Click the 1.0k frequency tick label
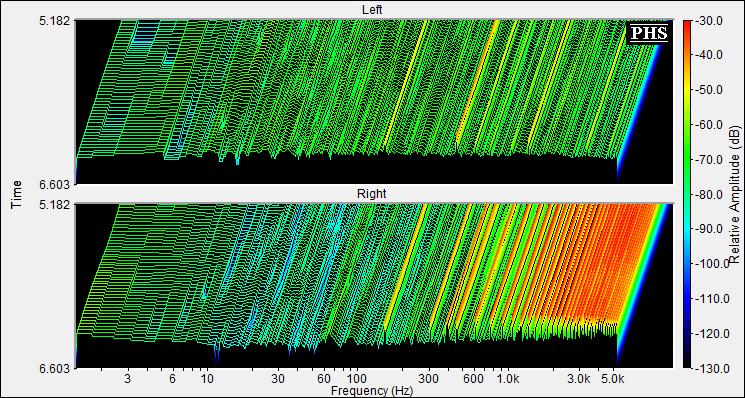 (x=507, y=379)
